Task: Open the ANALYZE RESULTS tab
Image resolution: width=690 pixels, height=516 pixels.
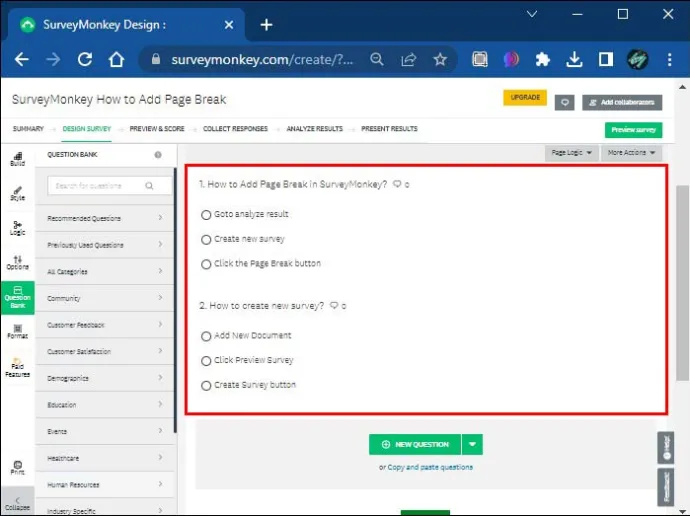Action: coord(315,129)
